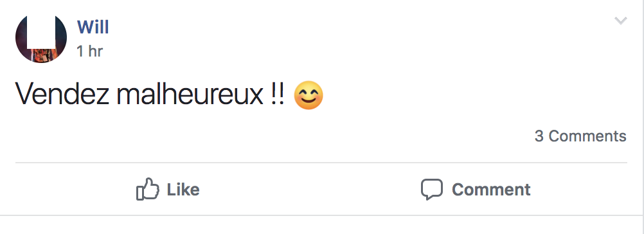
Task: Open the post options chevron menu
Action: (x=621, y=21)
